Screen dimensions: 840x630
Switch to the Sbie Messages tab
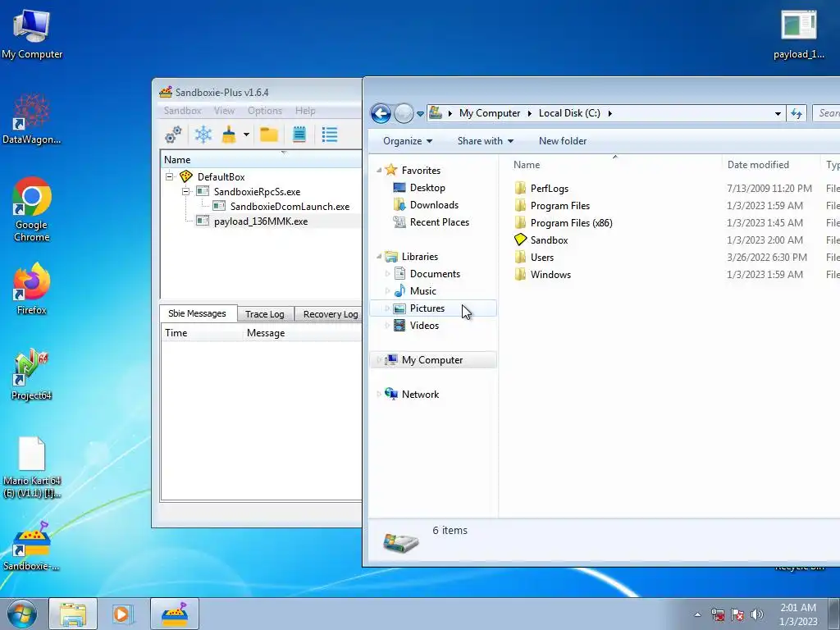click(x=197, y=313)
